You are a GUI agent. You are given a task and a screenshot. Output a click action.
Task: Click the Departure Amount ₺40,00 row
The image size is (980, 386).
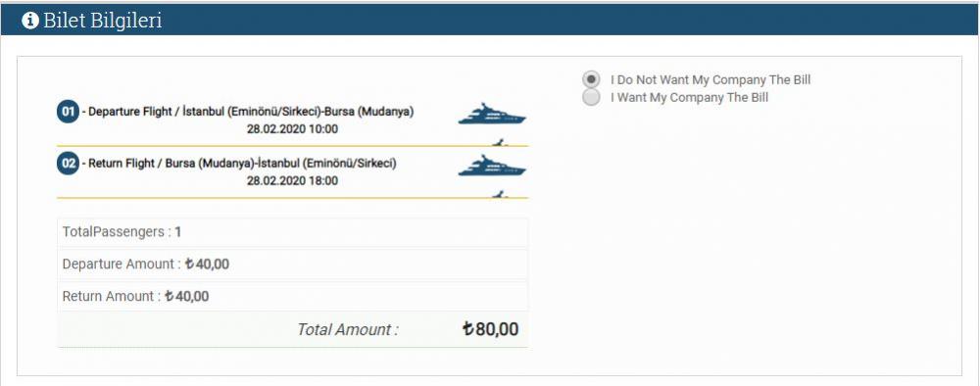pyautogui.click(x=292, y=265)
